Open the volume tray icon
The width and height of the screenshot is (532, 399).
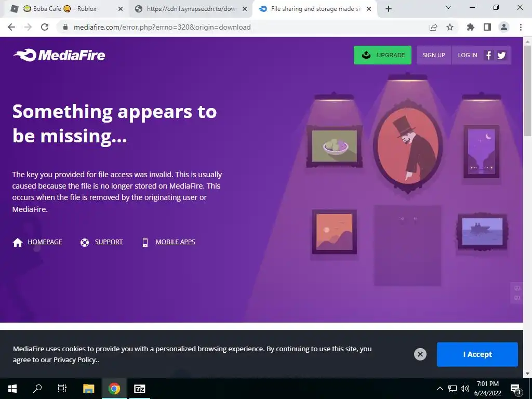point(465,389)
